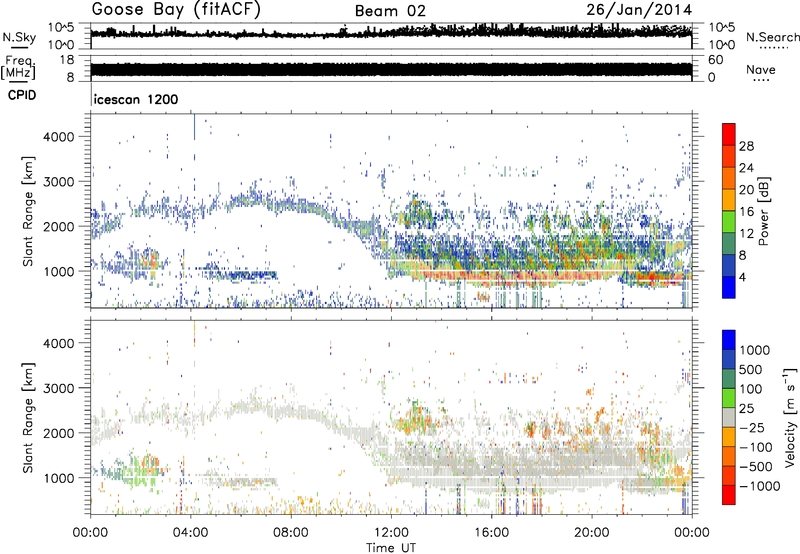Click the '1000' velocity colorbar tick

pyautogui.click(x=755, y=350)
